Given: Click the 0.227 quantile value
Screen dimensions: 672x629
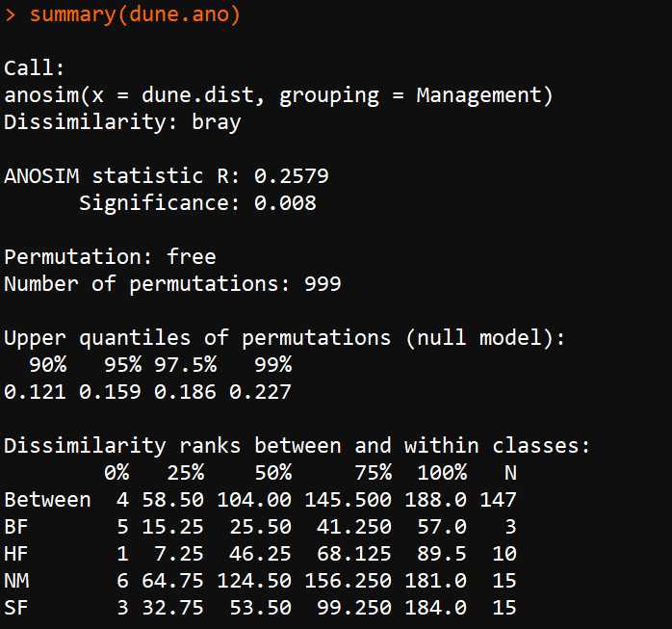Looking at the screenshot, I should (260, 392).
